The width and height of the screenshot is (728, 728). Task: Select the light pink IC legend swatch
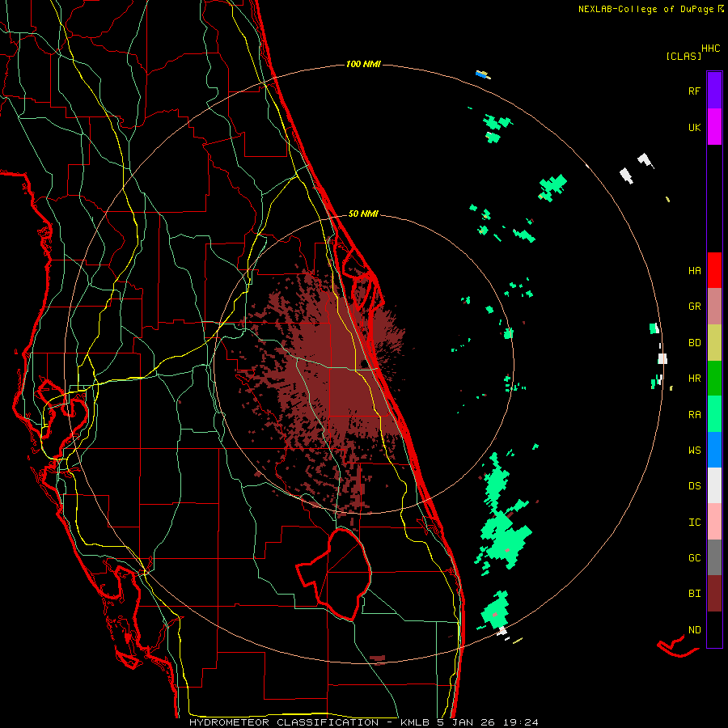714,522
